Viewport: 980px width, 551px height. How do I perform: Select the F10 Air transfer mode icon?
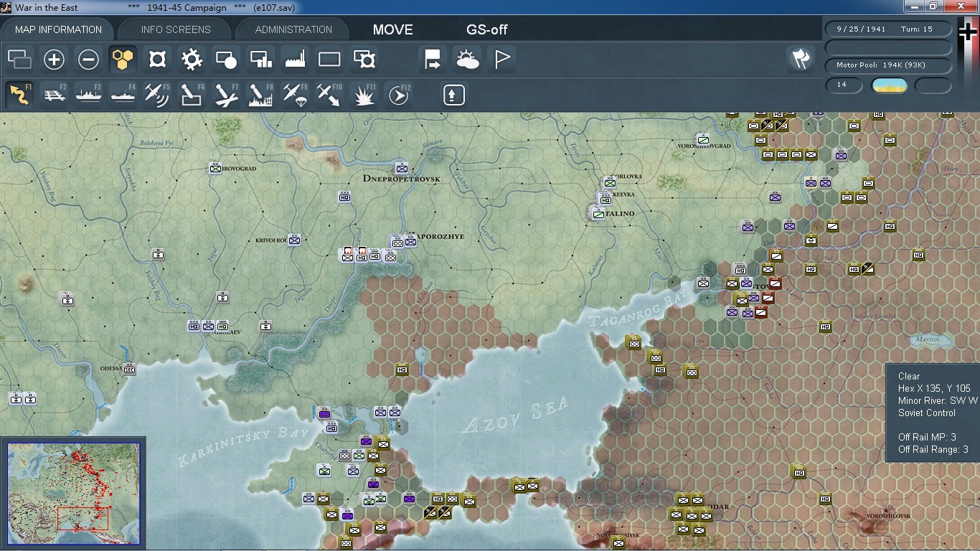[x=329, y=95]
